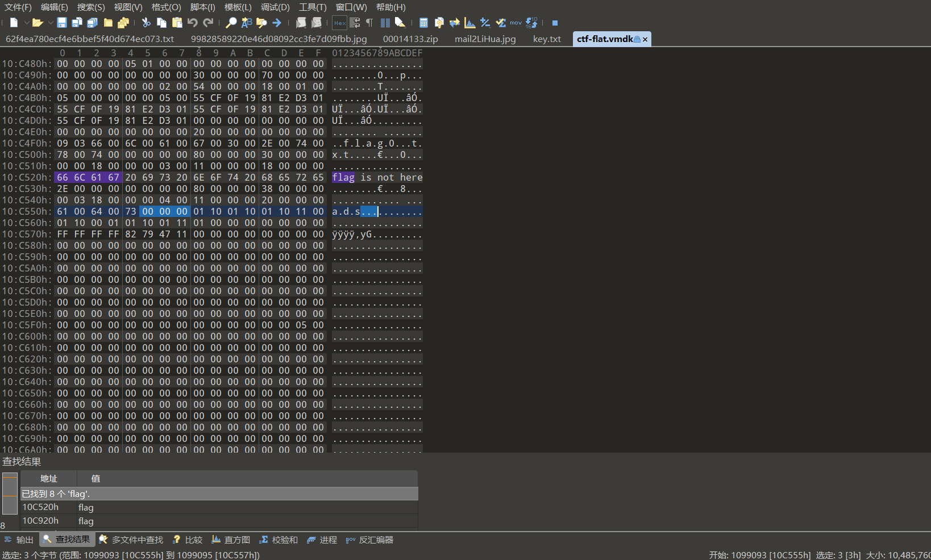Select the 10C920h flag result row

(x=219, y=521)
